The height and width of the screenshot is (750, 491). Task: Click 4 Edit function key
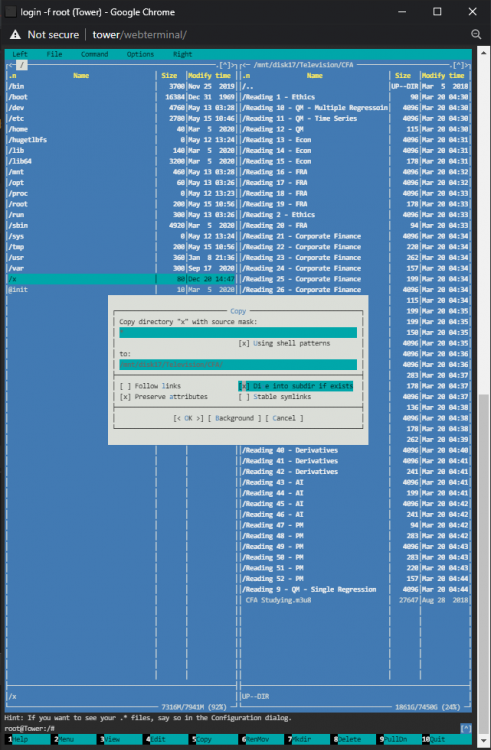tap(166, 739)
